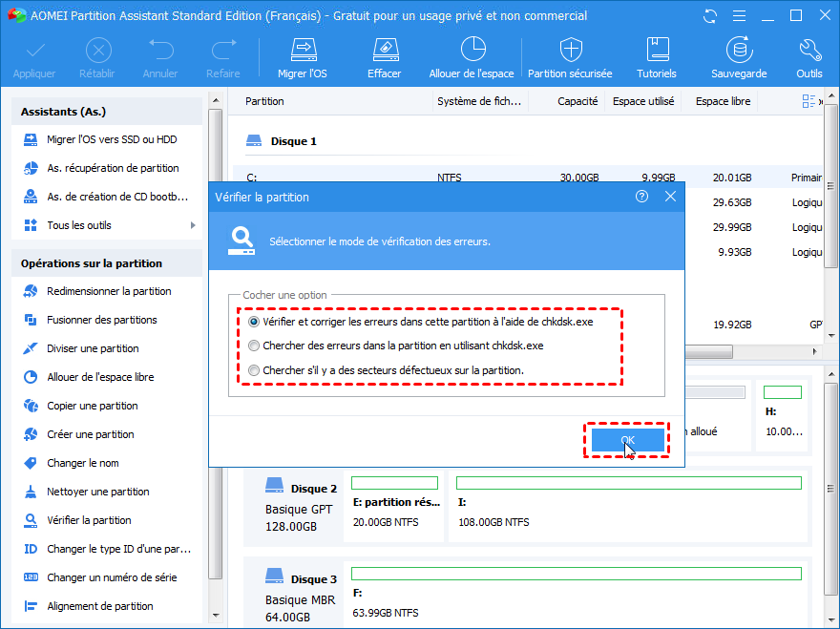Click sidebar scrollbar down arrow
Image resolution: width=840 pixels, height=629 pixels.
point(216,616)
